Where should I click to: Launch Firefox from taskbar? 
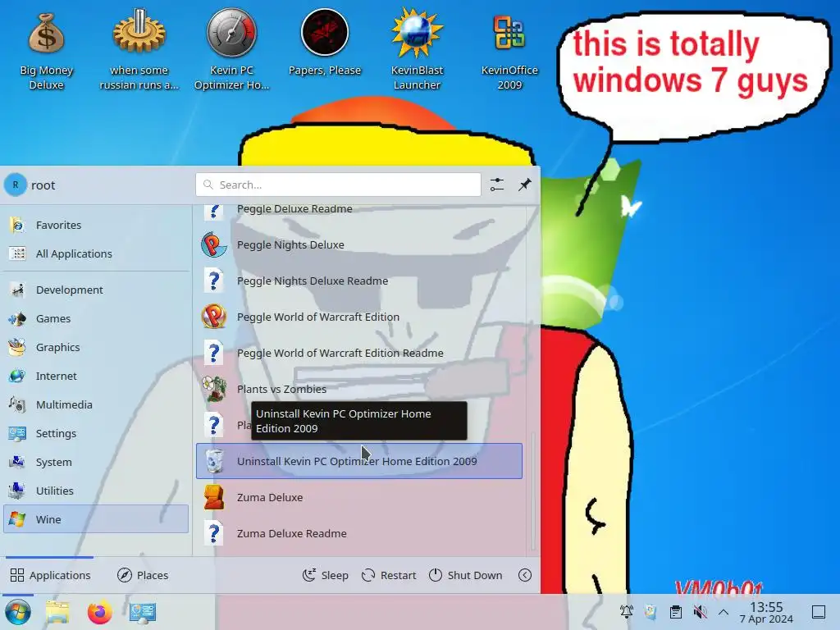[99, 612]
